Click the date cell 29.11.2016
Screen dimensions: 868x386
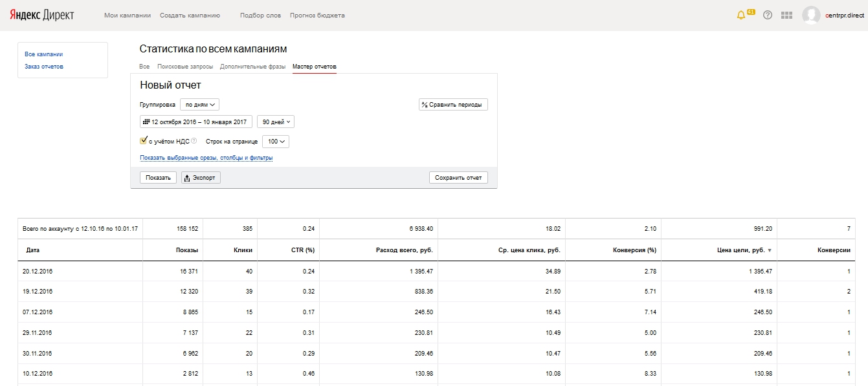[x=39, y=333]
